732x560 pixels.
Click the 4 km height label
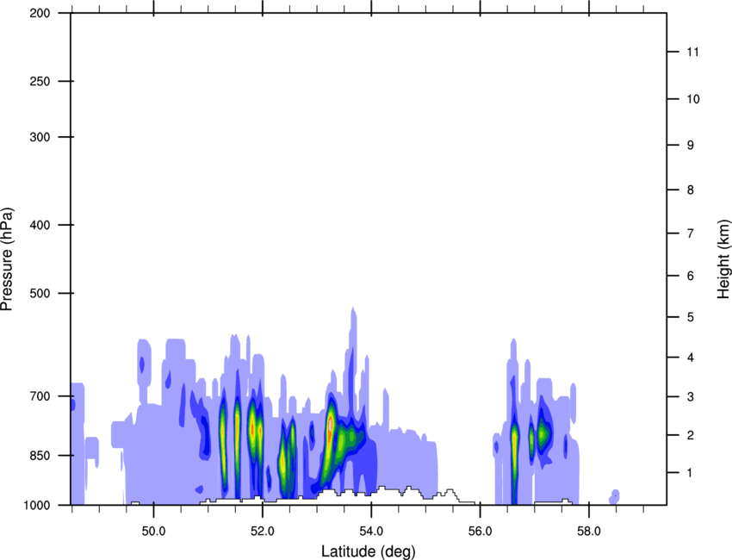pyautogui.click(x=691, y=358)
